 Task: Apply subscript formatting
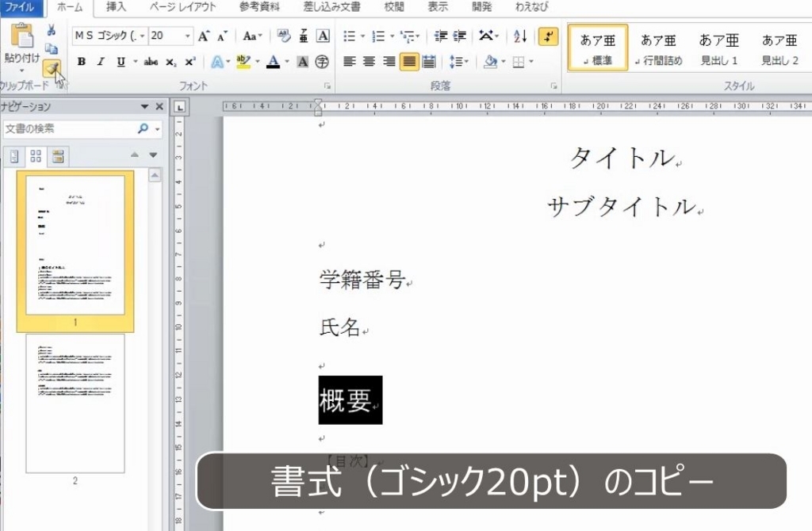click(171, 62)
